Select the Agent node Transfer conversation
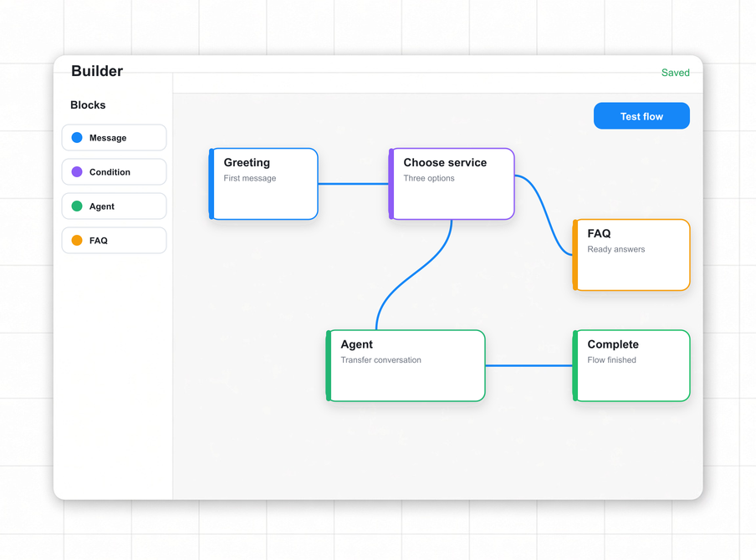This screenshot has width=756, height=560. pos(406,366)
